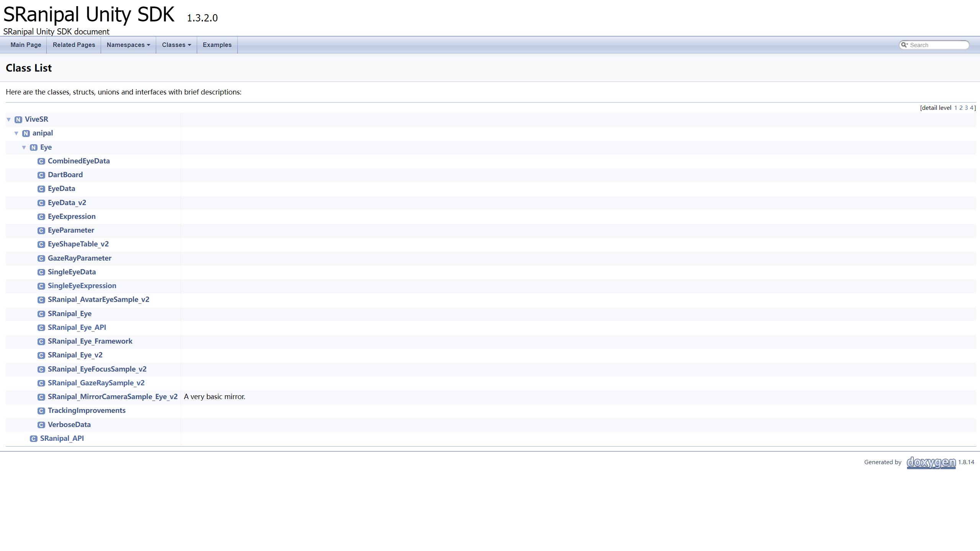Viewport: 980px width, 551px height.
Task: Click the ViveSR namespace icon
Action: click(x=18, y=119)
